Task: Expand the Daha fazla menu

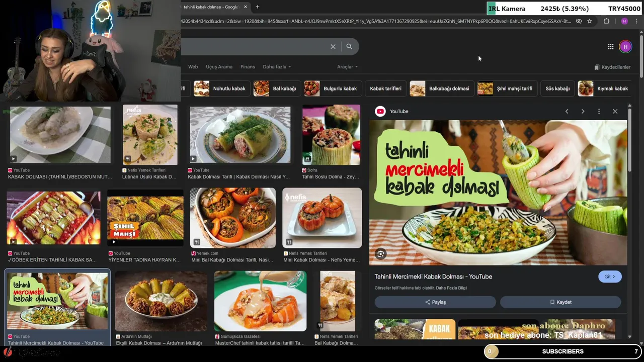Action: pyautogui.click(x=277, y=66)
